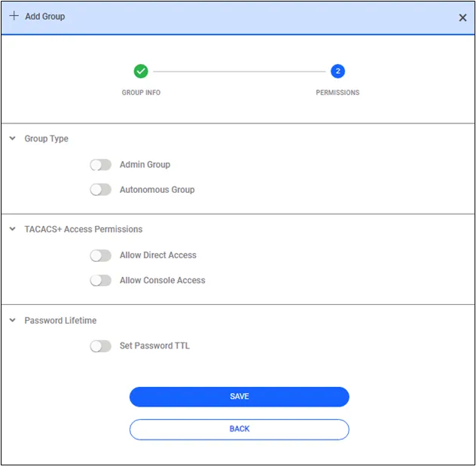The image size is (476, 466).
Task: Enable the Admin Group toggle
Action: [x=100, y=165]
